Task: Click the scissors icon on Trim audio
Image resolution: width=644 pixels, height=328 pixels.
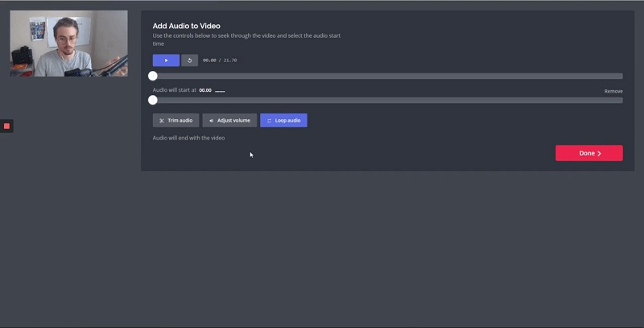Action: pos(161,121)
